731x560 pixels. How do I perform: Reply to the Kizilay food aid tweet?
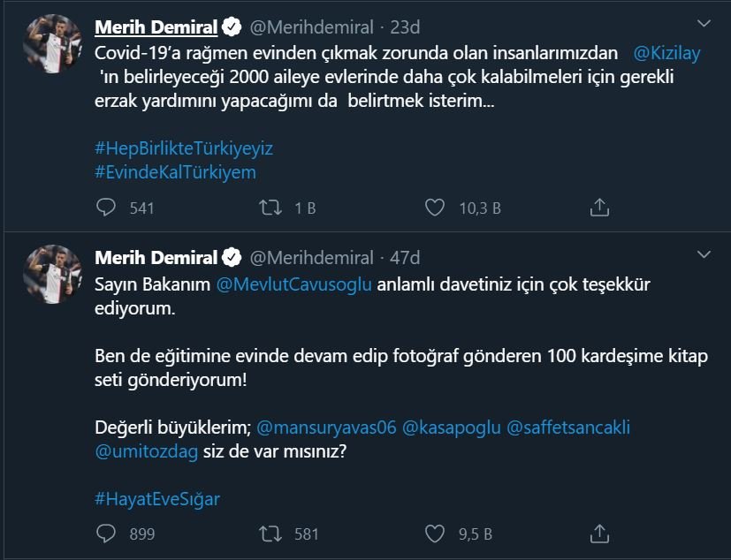(106, 208)
